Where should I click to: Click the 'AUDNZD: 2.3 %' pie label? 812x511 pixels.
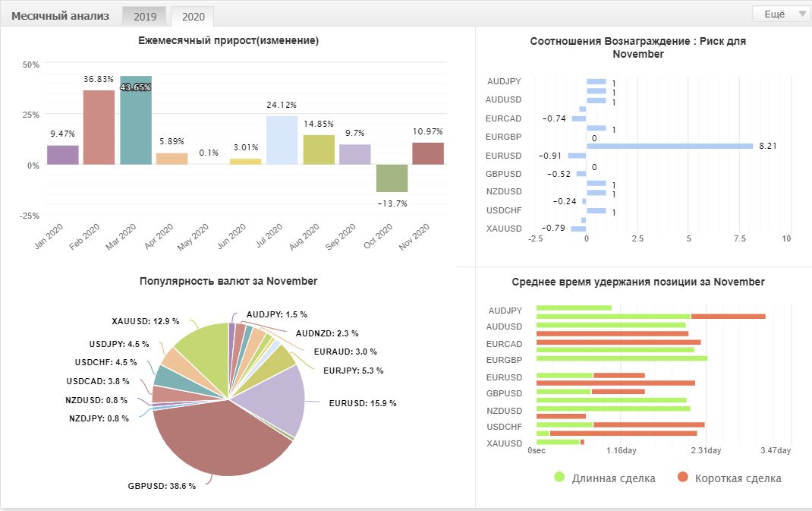327,334
